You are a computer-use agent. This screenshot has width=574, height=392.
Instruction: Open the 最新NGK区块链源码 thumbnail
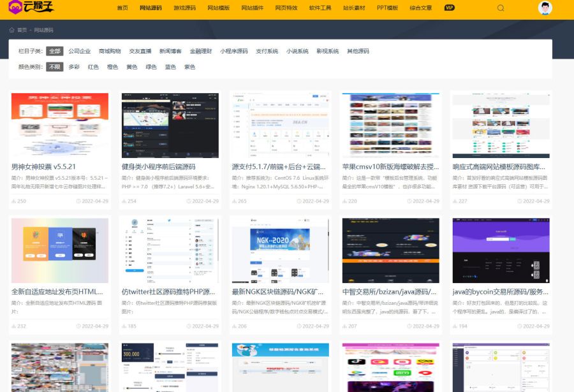280,249
